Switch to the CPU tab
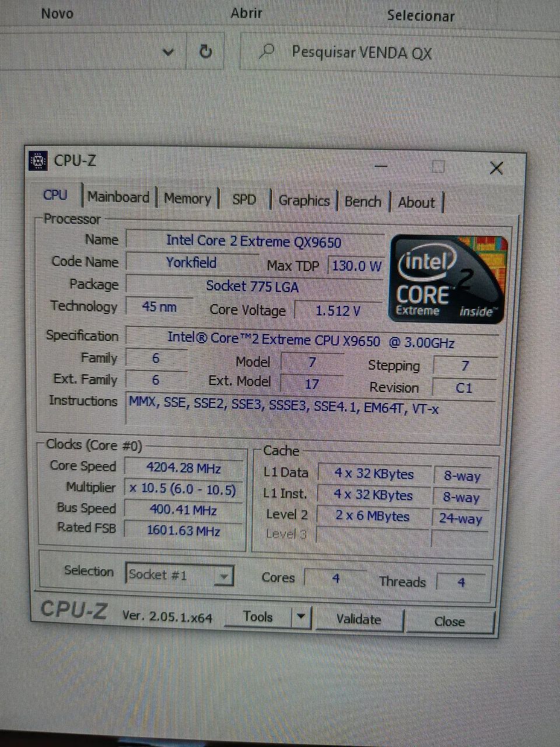This screenshot has height=747, width=560. point(55,195)
